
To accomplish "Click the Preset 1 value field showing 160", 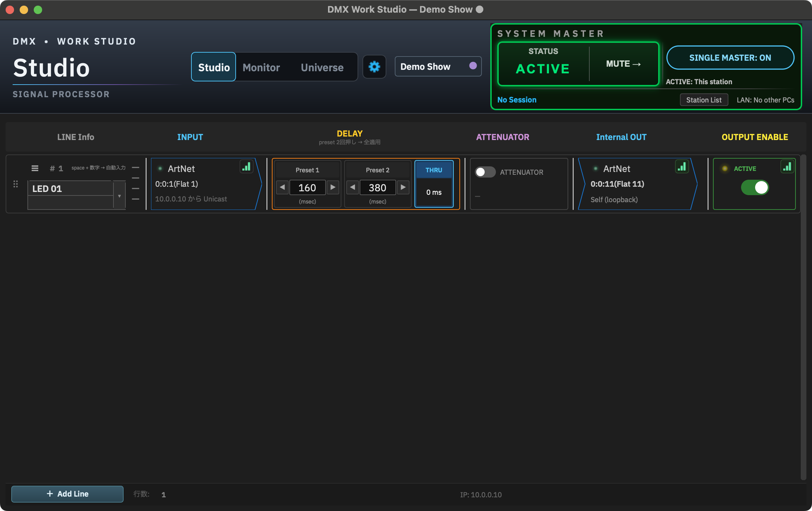I will point(307,187).
